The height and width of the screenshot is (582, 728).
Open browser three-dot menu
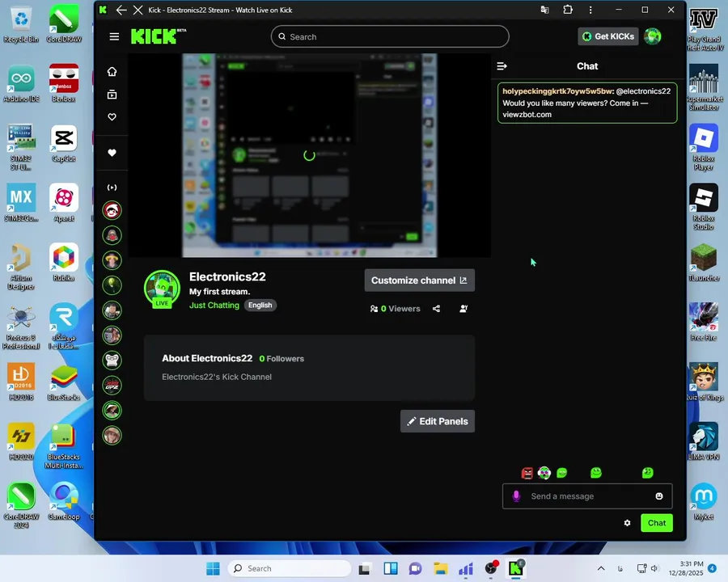coord(590,10)
